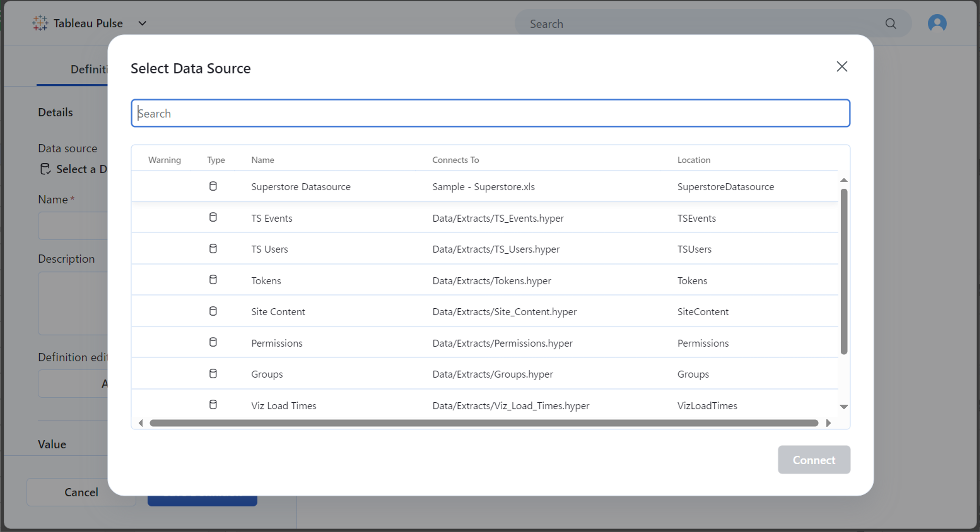
Task: Click the vertical scrollbar down arrow
Action: pos(843,407)
